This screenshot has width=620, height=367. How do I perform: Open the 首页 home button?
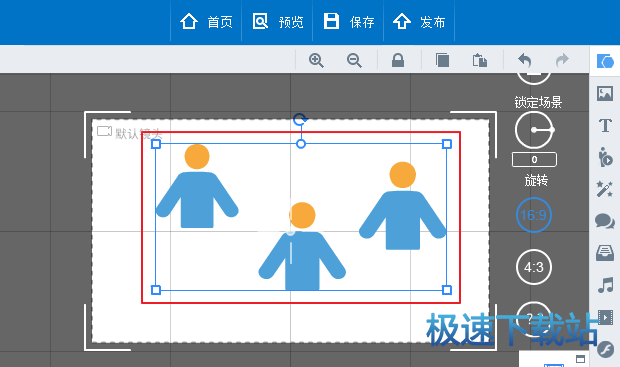206,21
